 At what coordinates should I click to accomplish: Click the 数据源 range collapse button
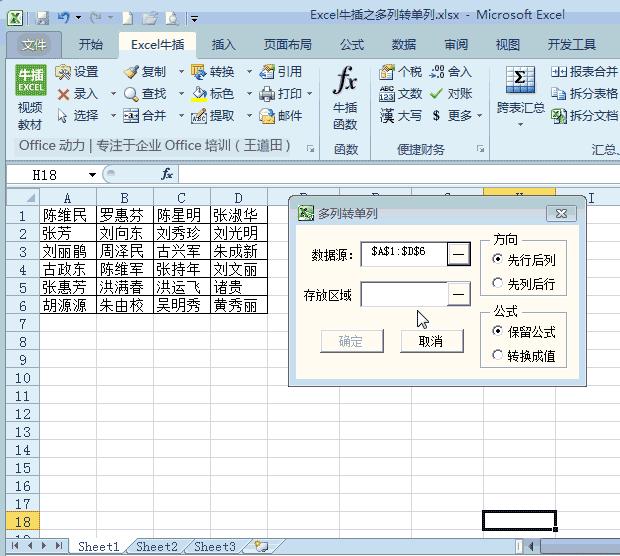tap(458, 254)
